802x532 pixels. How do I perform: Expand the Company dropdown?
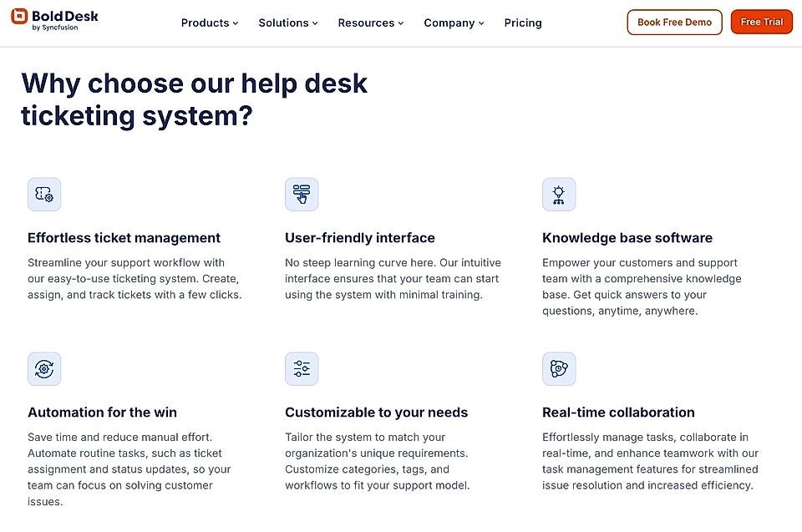click(x=454, y=23)
